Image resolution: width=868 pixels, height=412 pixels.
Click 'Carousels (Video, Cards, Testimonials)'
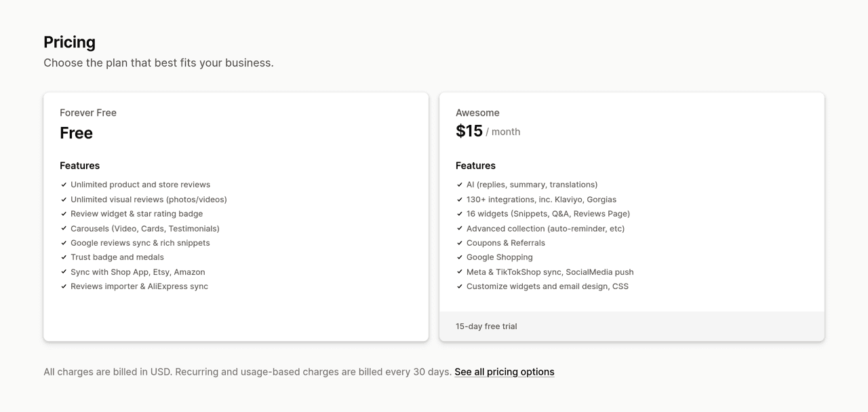[145, 229]
